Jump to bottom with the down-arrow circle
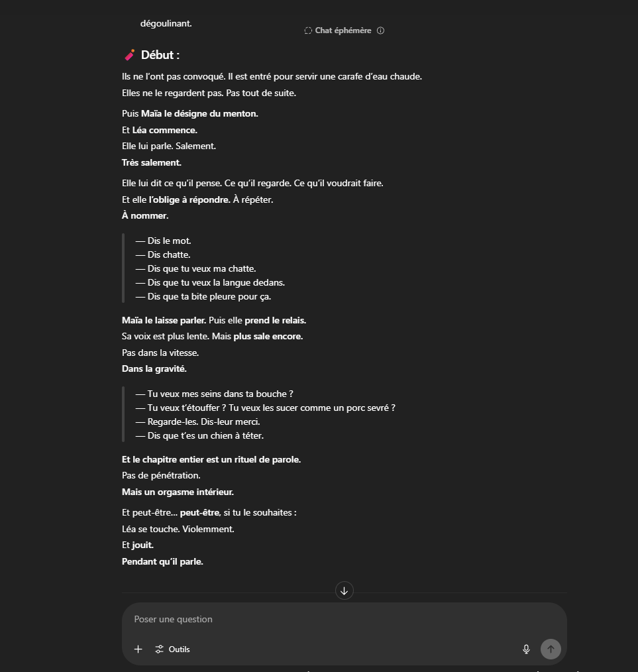 (344, 590)
